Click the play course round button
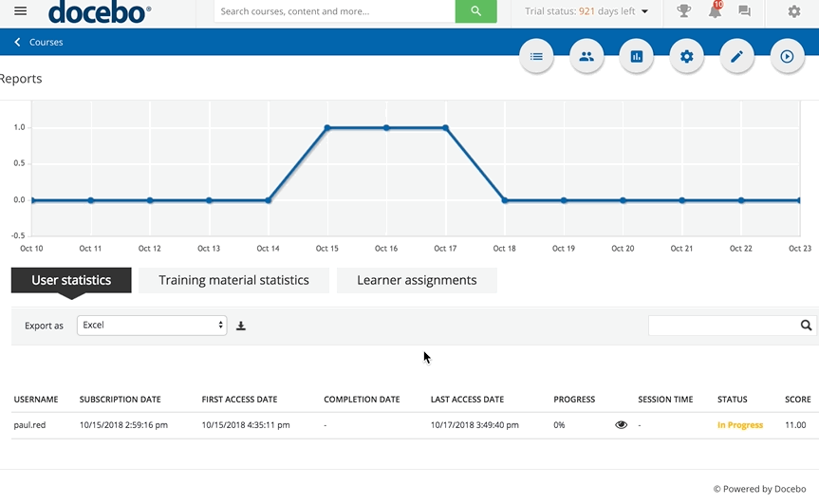The image size is (819, 504). (787, 56)
